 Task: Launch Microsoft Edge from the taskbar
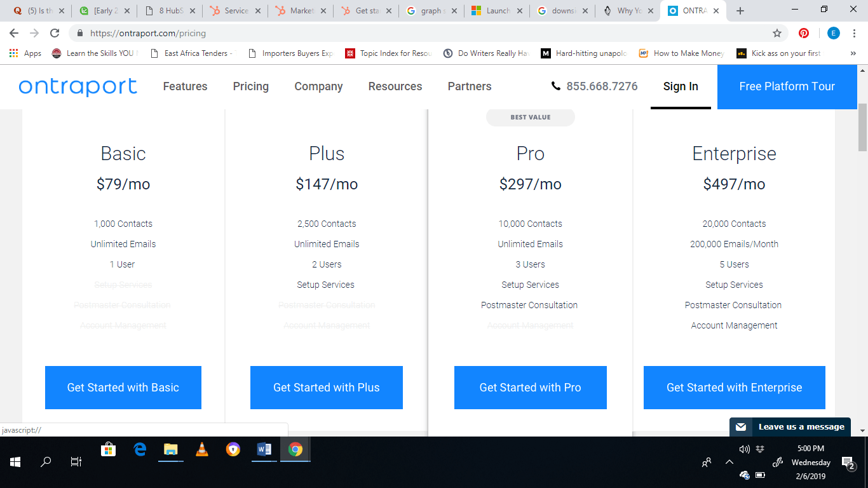point(140,449)
